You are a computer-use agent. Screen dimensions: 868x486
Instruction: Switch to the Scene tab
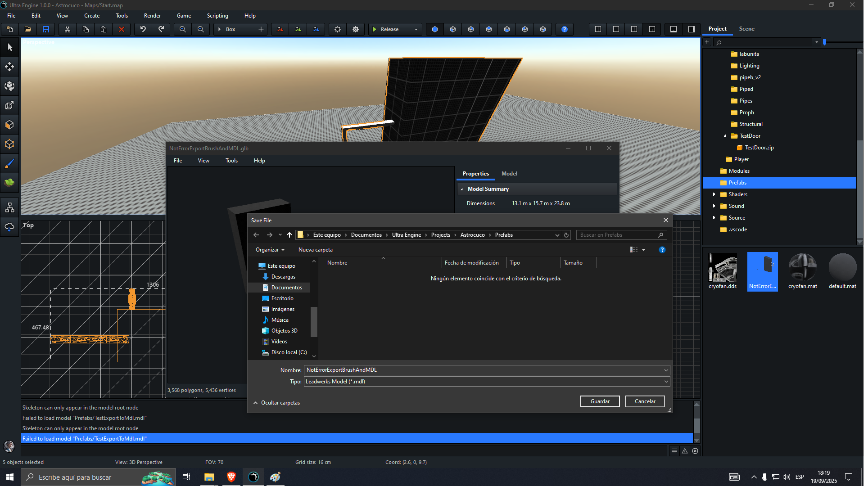pyautogui.click(x=746, y=29)
